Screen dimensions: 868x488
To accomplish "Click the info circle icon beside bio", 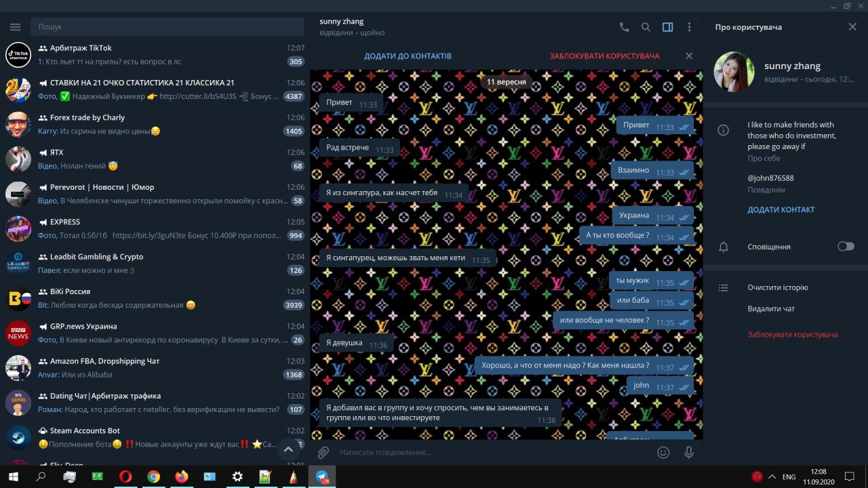I will pyautogui.click(x=724, y=130).
